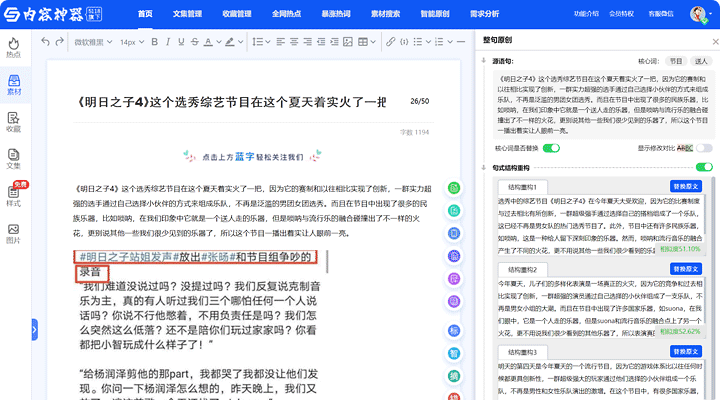Image resolution: width=720 pixels, height=400 pixels.
Task: Increase paragraph indent
Action: tap(334, 42)
